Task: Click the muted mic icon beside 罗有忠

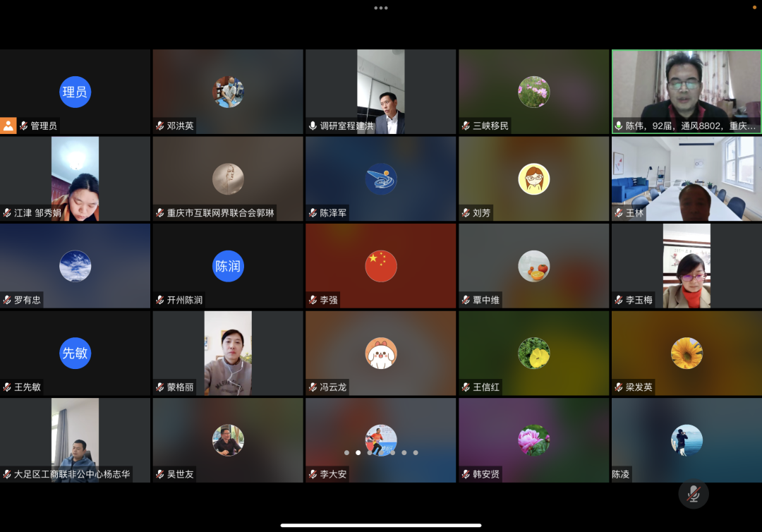Action: [x=7, y=300]
